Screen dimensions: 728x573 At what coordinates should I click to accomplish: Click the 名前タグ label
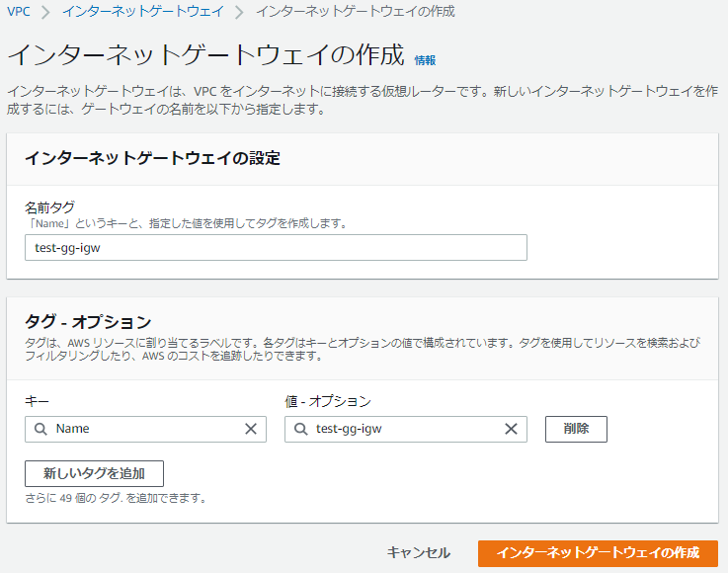[49, 207]
